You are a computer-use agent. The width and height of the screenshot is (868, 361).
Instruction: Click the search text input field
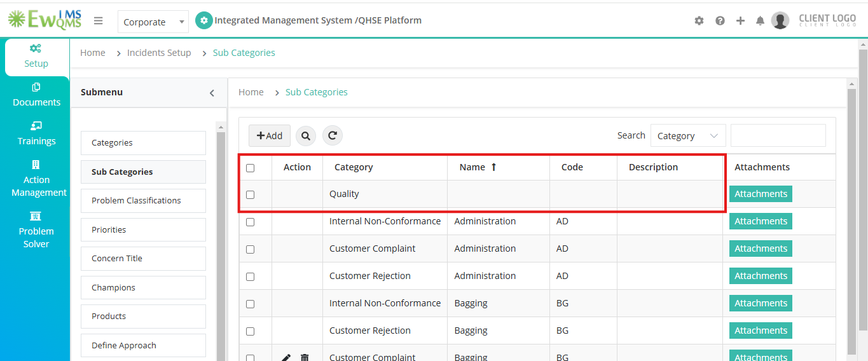click(x=778, y=135)
